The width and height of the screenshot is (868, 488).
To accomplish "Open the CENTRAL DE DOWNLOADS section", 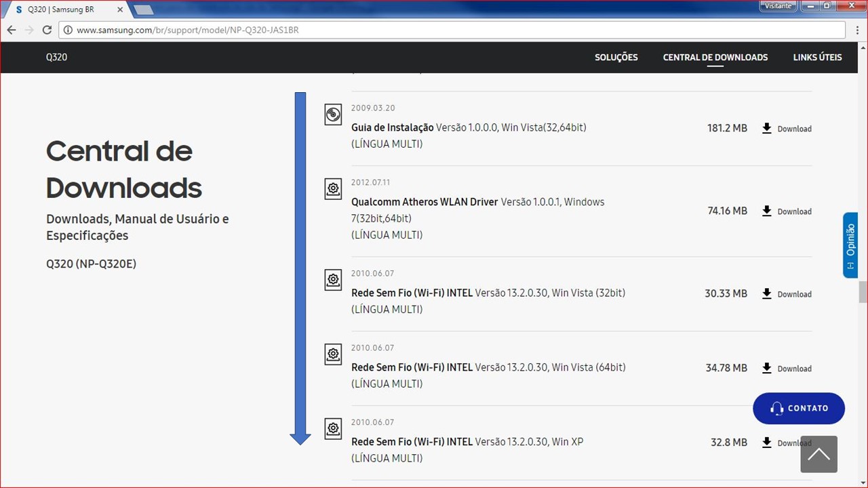I will pyautogui.click(x=715, y=58).
